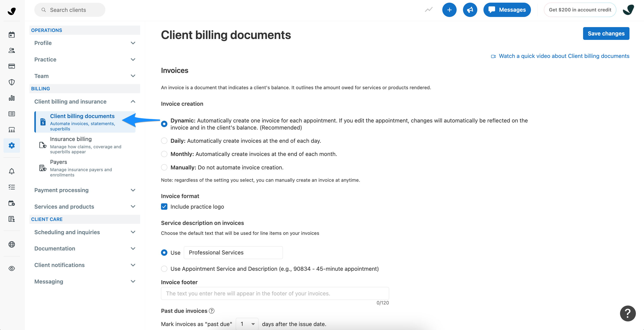
Task: Open the megaphone announcements icon
Action: [470, 10]
